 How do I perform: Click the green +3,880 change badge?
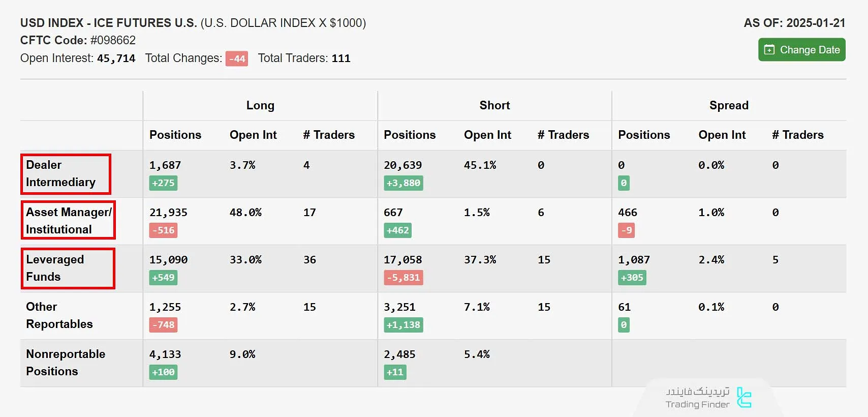pos(404,183)
